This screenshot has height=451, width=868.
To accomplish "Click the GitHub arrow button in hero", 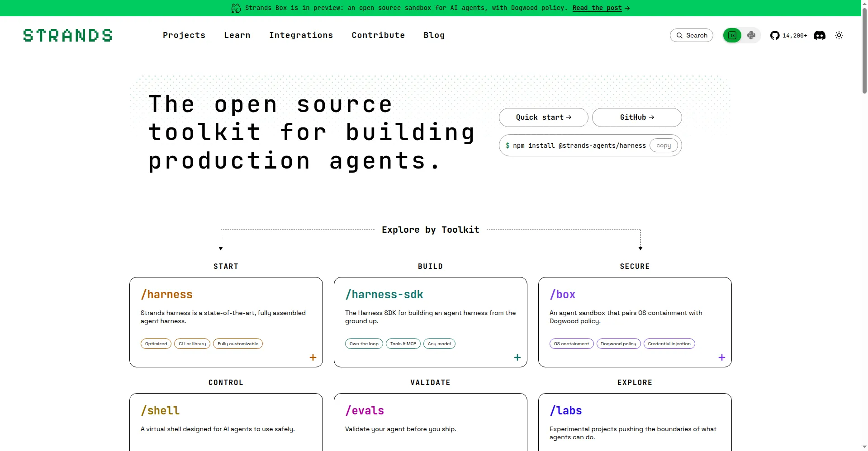I will pyautogui.click(x=637, y=117).
